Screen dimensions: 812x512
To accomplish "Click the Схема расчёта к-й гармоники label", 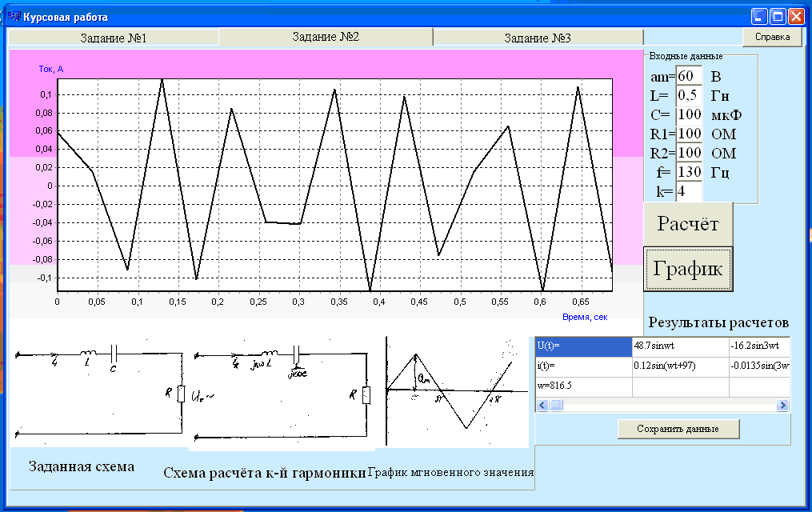I will tap(265, 473).
